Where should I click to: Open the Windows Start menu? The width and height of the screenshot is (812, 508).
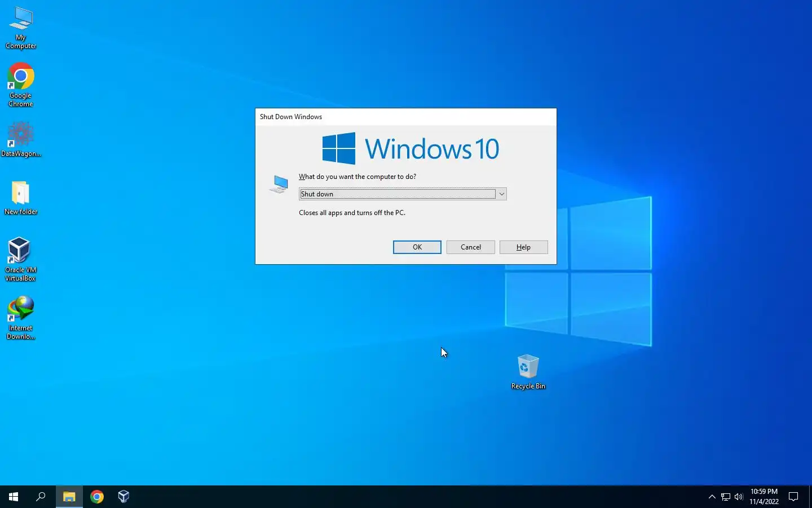14,497
